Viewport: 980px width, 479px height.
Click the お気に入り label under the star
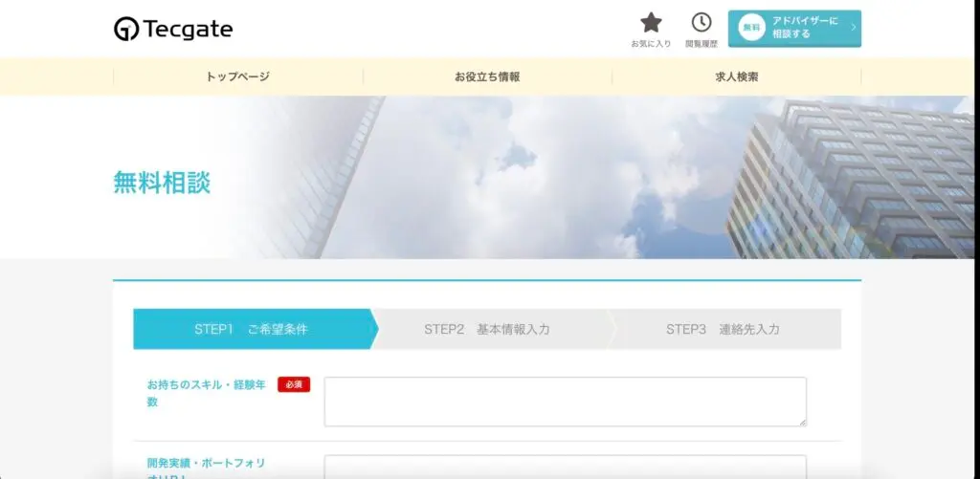point(651,44)
